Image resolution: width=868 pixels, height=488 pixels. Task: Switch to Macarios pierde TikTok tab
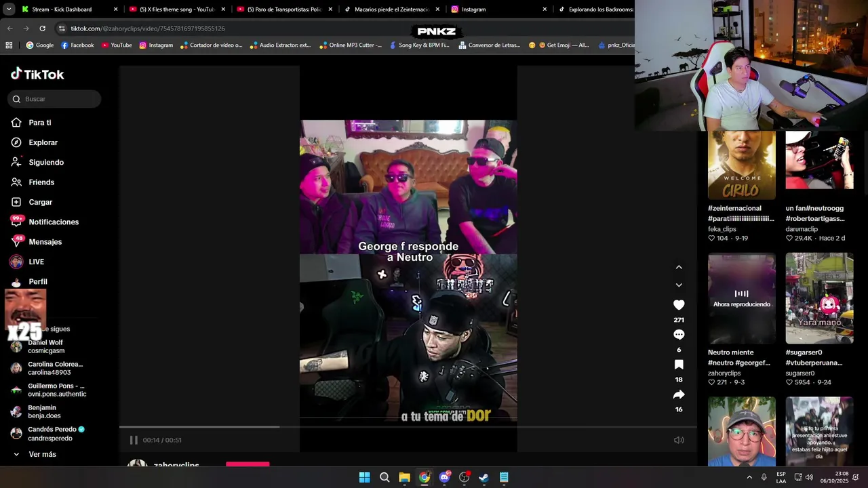coord(391,9)
